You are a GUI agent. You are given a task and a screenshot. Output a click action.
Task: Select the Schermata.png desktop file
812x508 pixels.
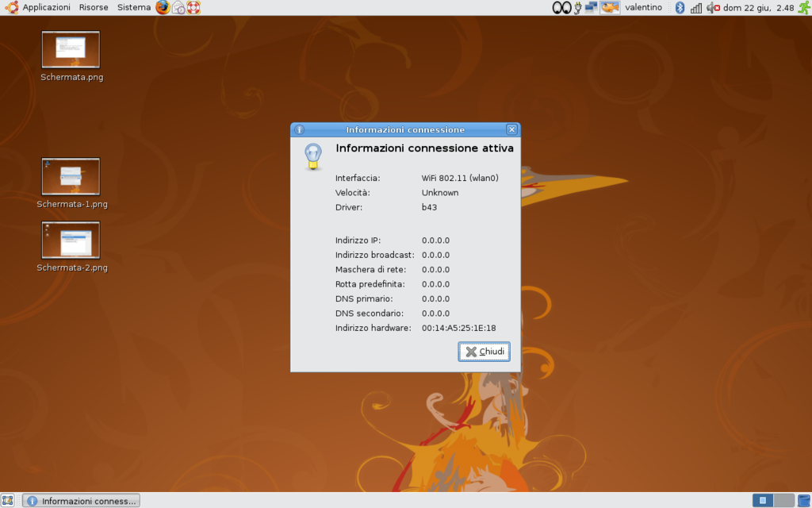click(x=71, y=50)
